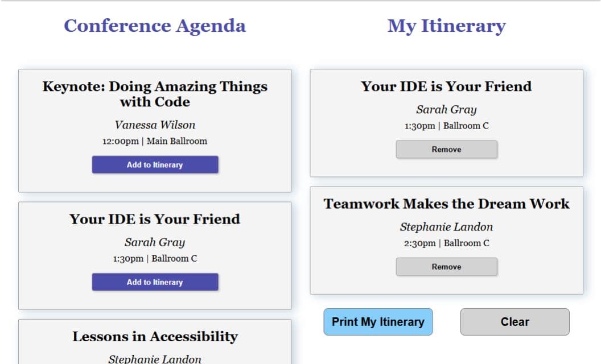Screen dimensions: 601x364
Task: Click 'Lessons in Accessibility' session title
Action: coord(155,336)
